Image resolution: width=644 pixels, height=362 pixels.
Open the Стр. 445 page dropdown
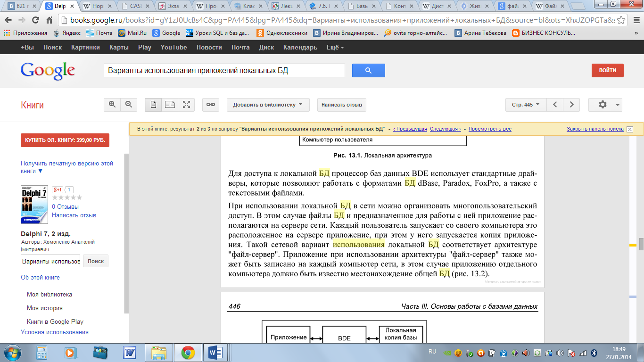pyautogui.click(x=526, y=105)
